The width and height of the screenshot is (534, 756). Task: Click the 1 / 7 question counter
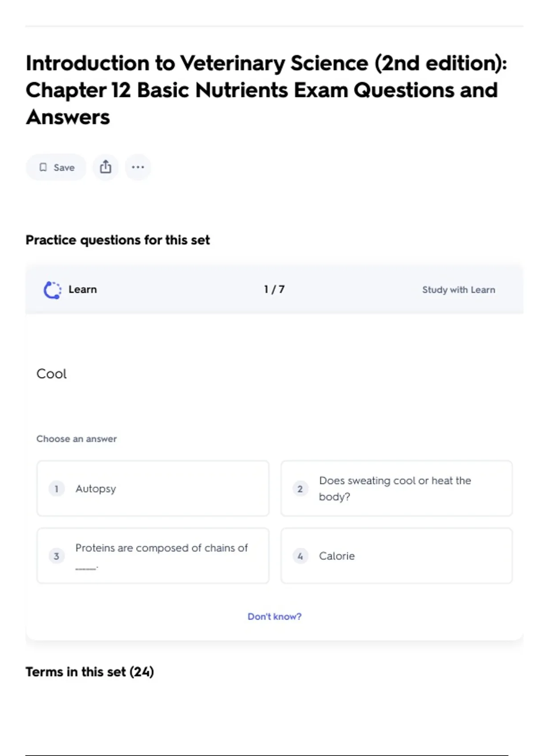click(x=274, y=290)
